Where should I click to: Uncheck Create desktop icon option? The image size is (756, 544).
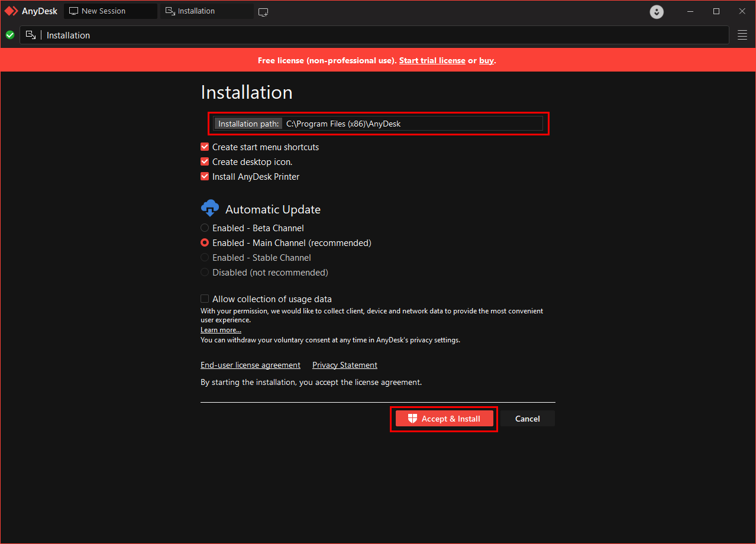pyautogui.click(x=205, y=162)
